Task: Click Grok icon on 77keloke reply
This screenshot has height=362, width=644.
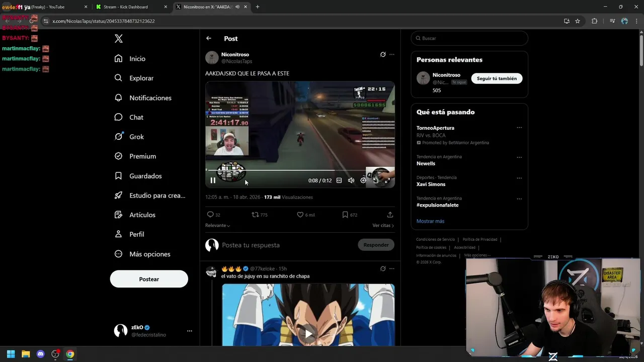Action: (383, 268)
